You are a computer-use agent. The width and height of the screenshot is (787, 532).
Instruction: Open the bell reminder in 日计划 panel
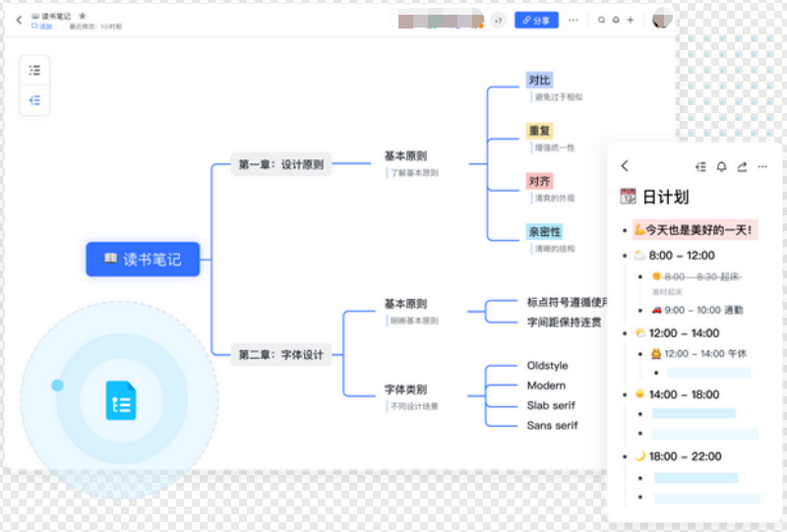[x=721, y=166]
